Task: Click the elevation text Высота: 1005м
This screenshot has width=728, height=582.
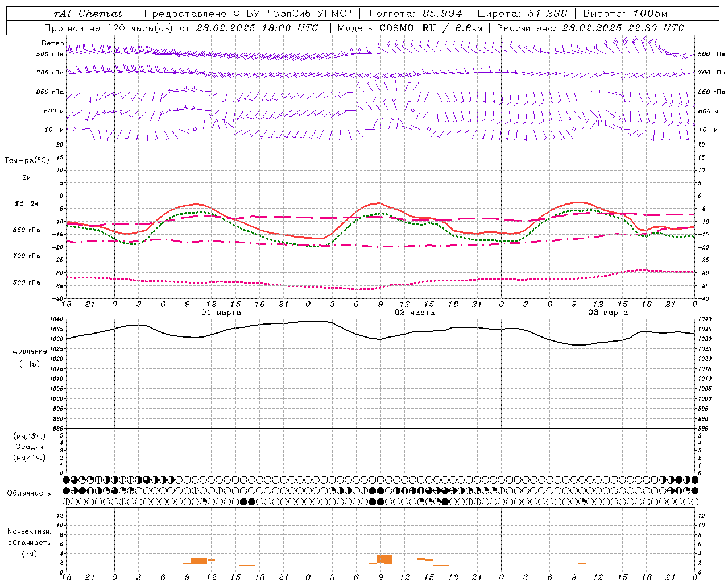Action: point(625,14)
